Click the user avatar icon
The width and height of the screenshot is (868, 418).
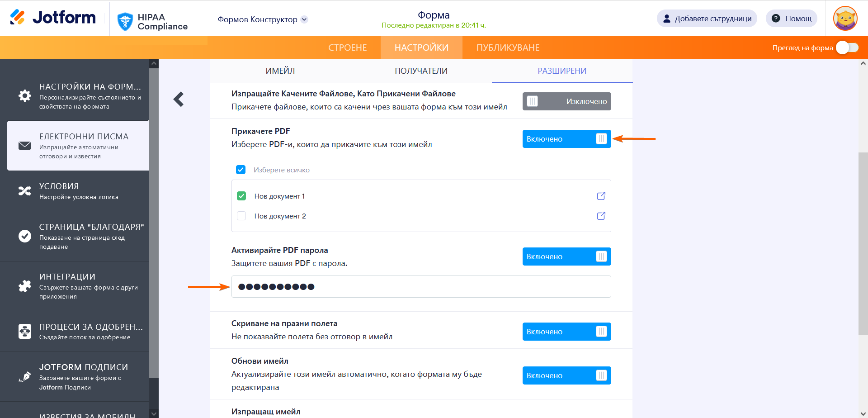[845, 19]
